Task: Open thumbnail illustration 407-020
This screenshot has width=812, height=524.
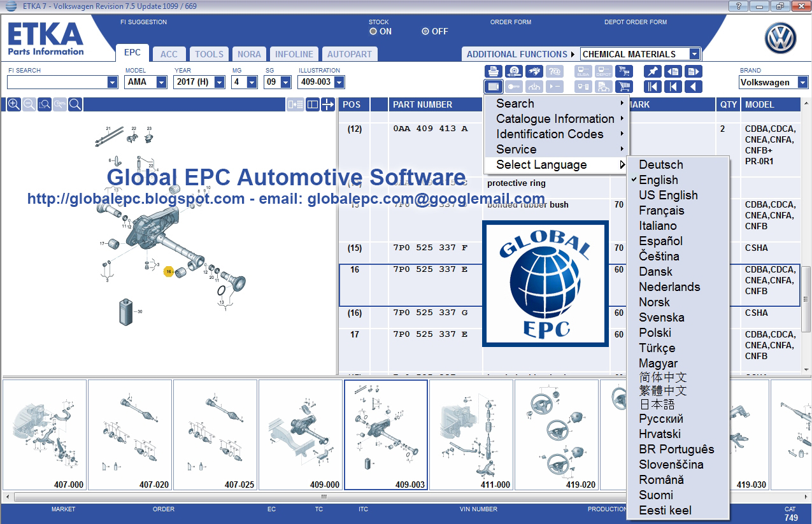Action: tap(130, 435)
